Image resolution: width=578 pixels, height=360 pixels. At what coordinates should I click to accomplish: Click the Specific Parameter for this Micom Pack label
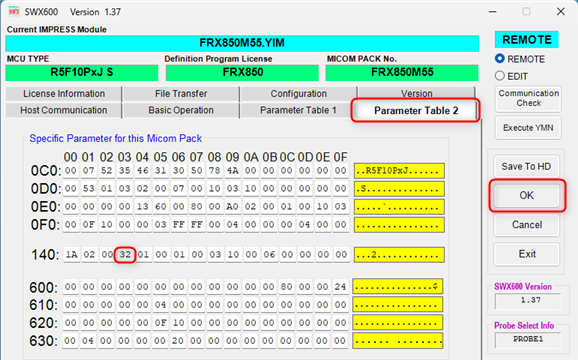[x=115, y=139]
